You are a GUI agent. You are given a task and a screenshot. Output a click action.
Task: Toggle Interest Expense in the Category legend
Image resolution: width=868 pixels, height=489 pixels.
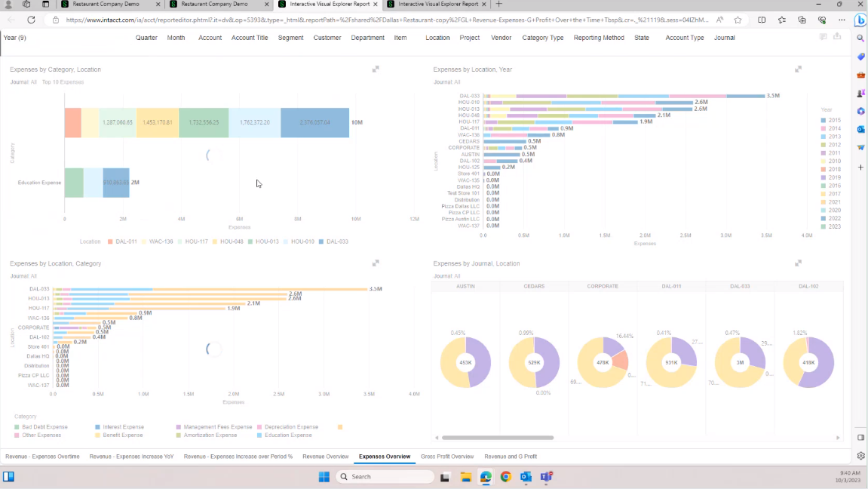click(x=121, y=426)
